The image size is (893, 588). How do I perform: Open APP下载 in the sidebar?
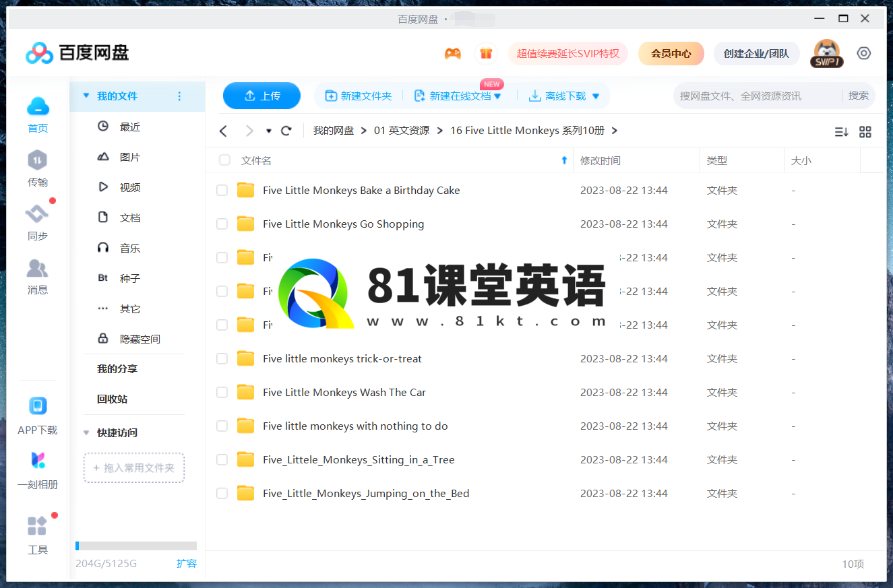coord(38,415)
